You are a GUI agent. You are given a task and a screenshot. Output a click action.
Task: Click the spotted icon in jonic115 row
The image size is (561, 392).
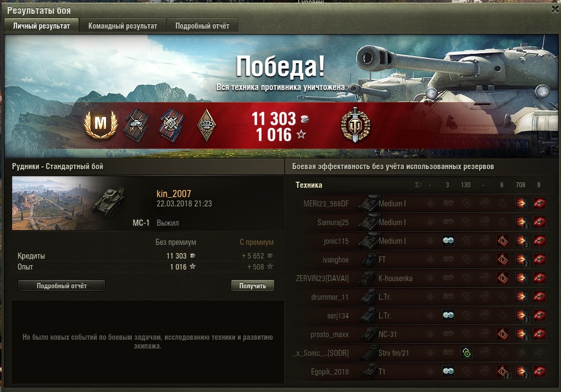coord(448,241)
